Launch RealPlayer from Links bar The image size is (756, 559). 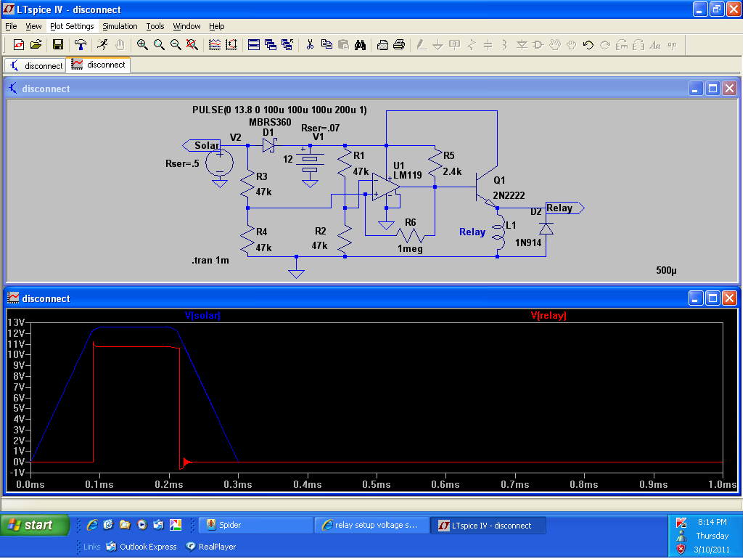click(211, 547)
